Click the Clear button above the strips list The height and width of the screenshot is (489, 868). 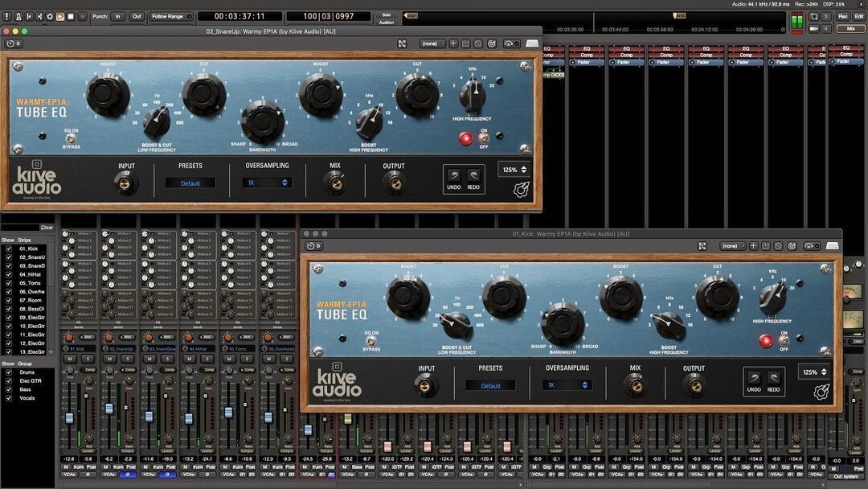coord(47,227)
